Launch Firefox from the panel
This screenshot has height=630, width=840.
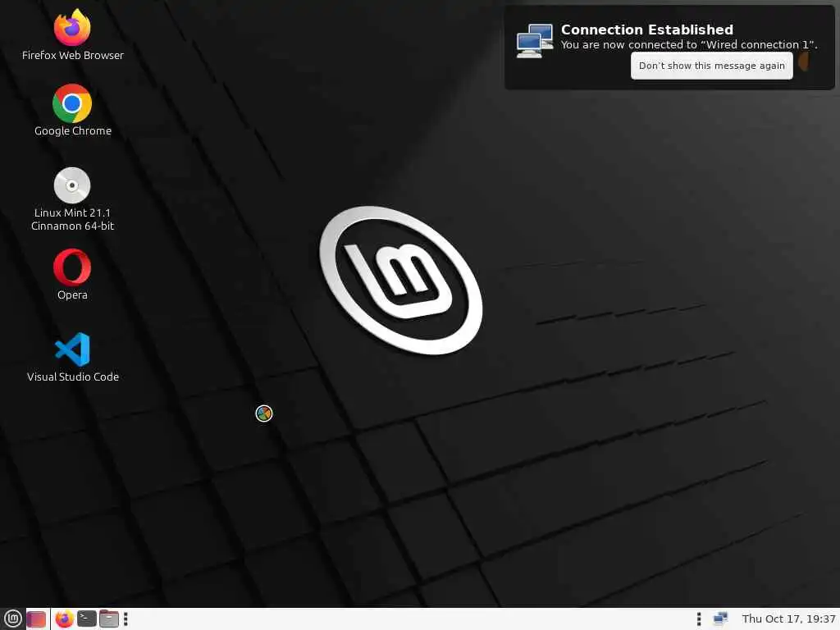[64, 619]
